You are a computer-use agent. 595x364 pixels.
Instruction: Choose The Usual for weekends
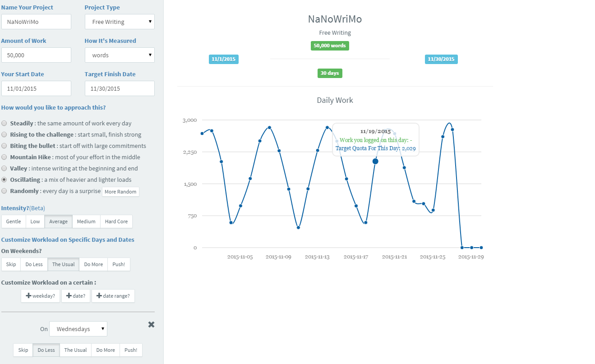click(64, 264)
